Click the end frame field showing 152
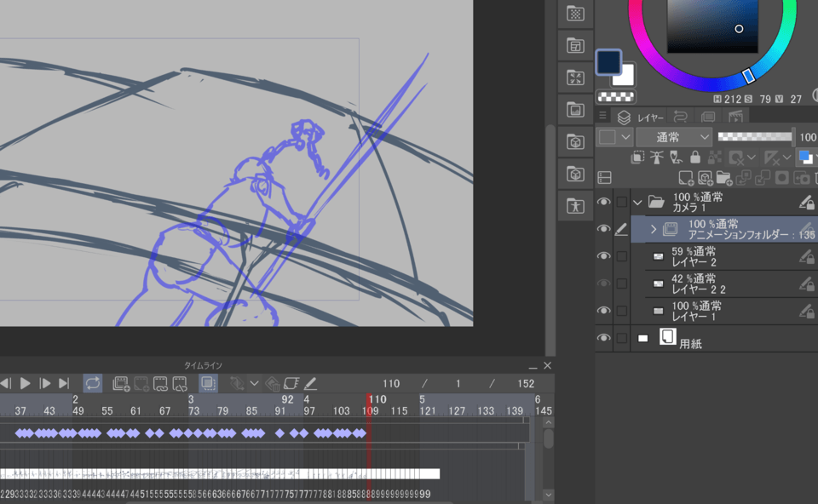Image resolution: width=818 pixels, height=504 pixels. click(526, 384)
